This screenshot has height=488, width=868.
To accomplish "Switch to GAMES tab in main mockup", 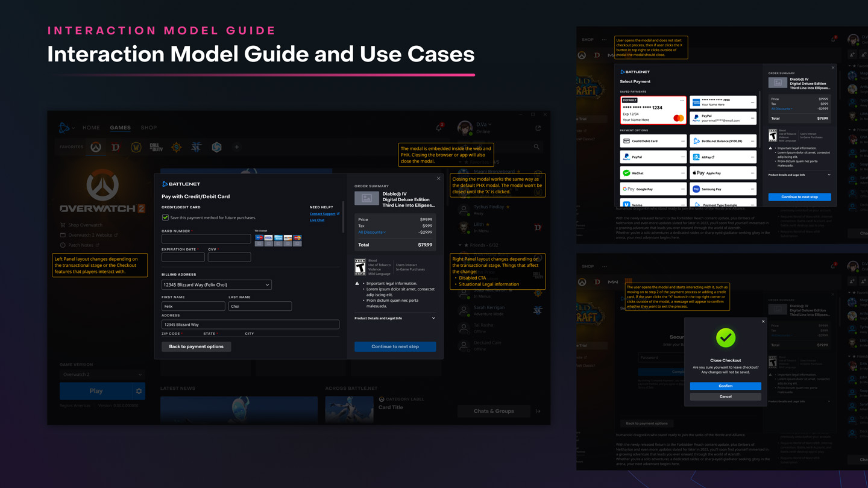I will click(120, 128).
